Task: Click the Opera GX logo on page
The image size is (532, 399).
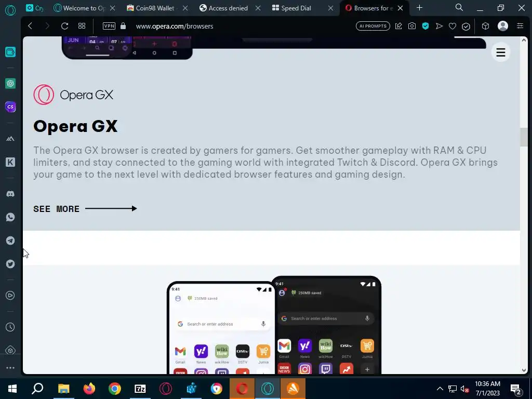Action: (x=73, y=95)
